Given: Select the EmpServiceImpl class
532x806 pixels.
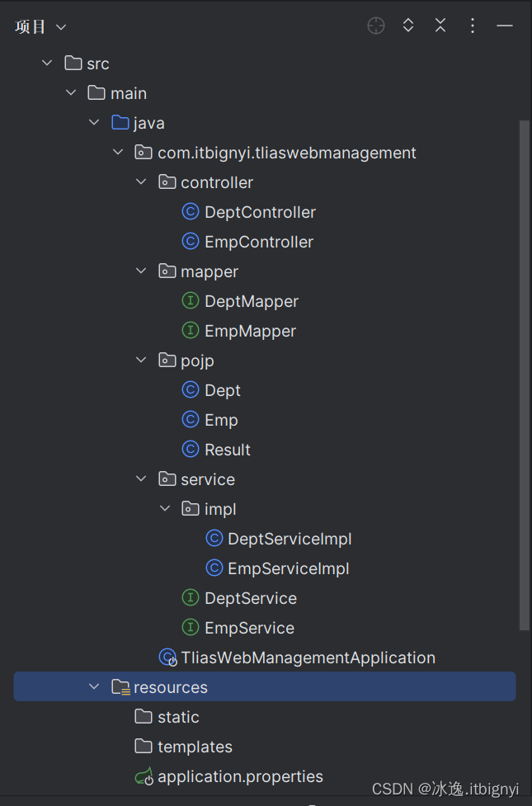Looking at the screenshot, I should click(x=288, y=568).
